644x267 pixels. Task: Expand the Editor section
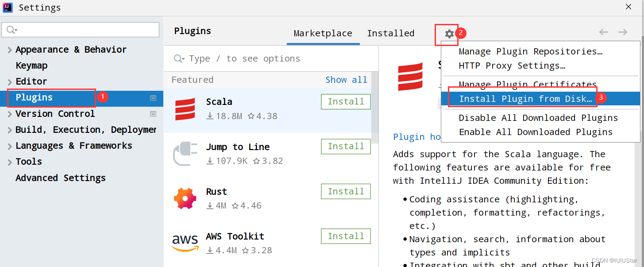(10, 82)
